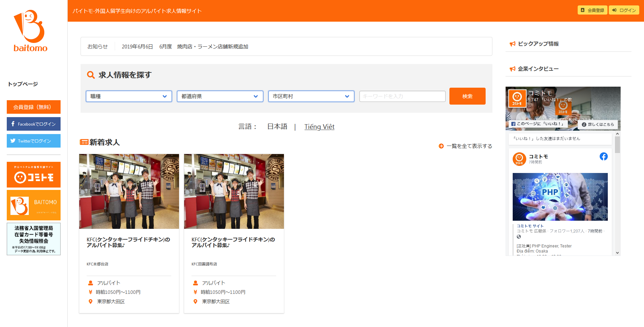
Task: Open KFC本郷台店 job photo
Action: coord(129,191)
